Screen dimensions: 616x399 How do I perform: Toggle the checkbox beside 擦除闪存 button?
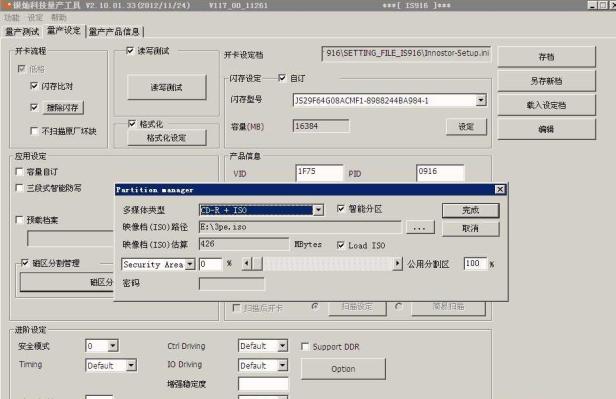coord(34,107)
